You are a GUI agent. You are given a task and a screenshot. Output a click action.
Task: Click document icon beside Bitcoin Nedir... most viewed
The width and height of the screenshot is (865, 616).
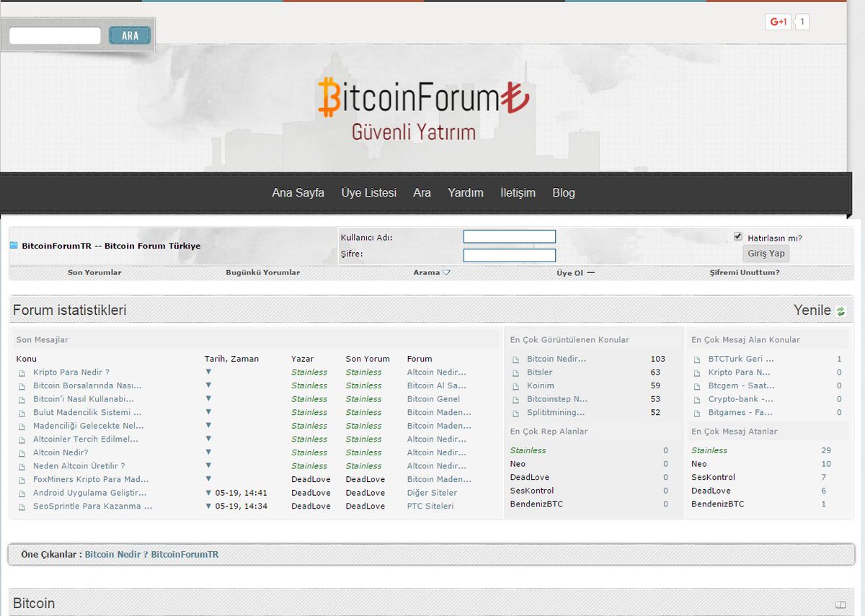click(516, 360)
